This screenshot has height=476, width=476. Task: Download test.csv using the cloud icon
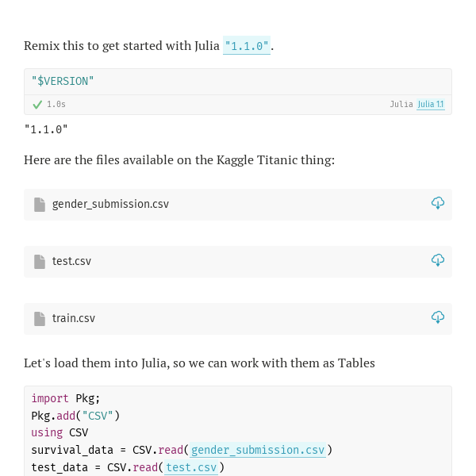[x=438, y=260]
